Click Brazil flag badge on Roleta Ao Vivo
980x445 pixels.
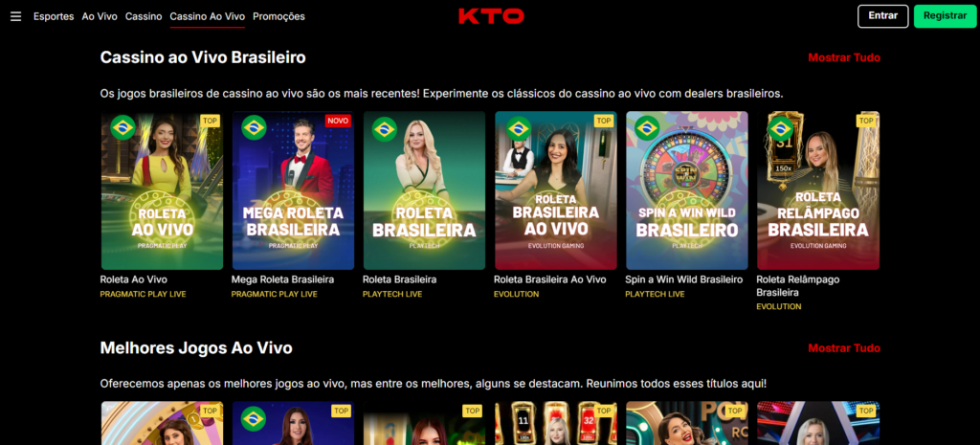tap(123, 127)
